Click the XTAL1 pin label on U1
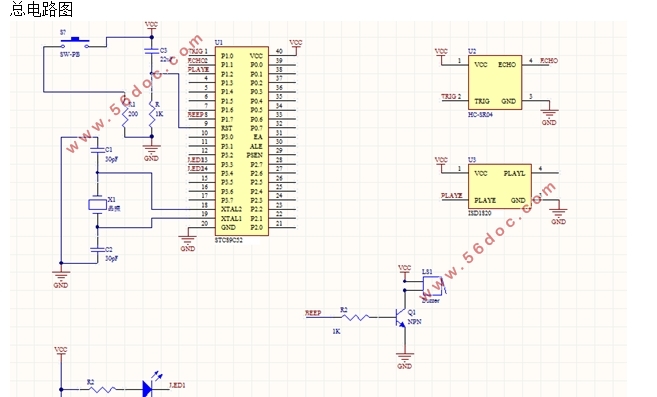Screen dimensions: 657x397 tap(231, 218)
